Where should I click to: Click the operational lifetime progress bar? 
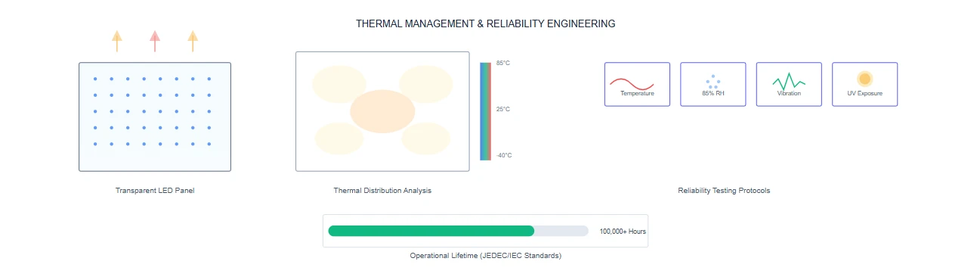click(x=459, y=231)
